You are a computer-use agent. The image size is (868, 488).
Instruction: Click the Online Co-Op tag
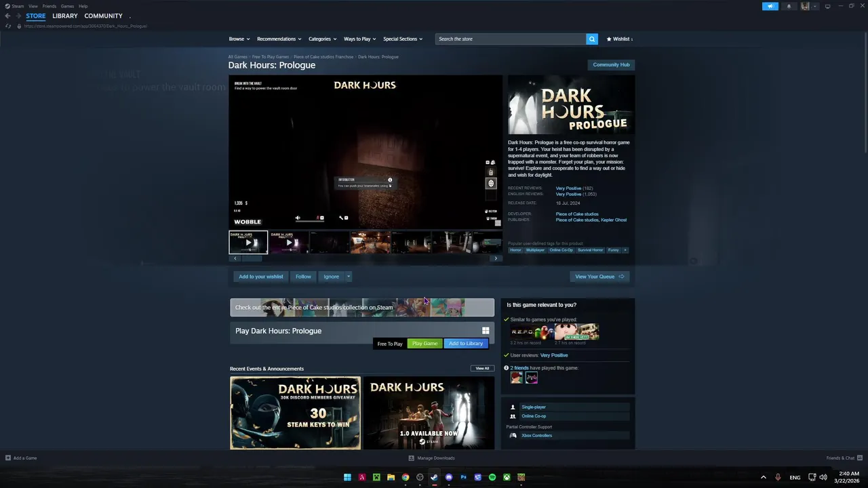click(561, 250)
